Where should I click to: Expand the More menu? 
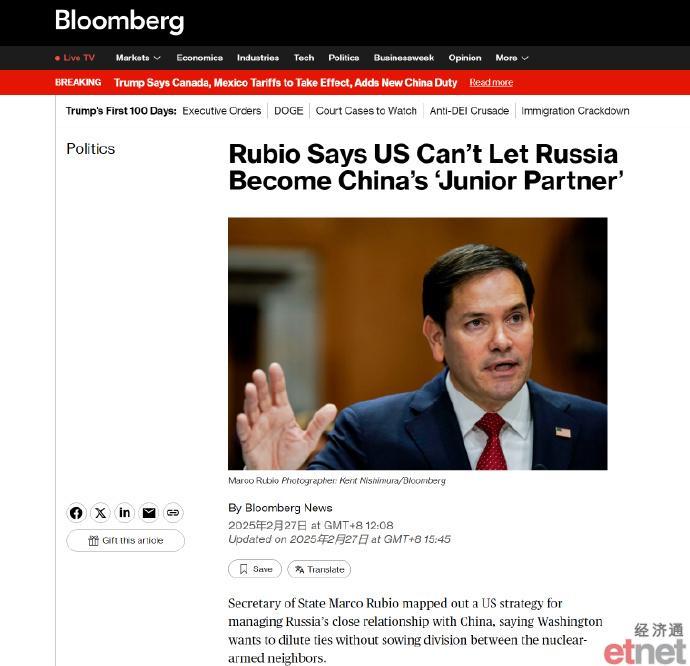[x=511, y=58]
